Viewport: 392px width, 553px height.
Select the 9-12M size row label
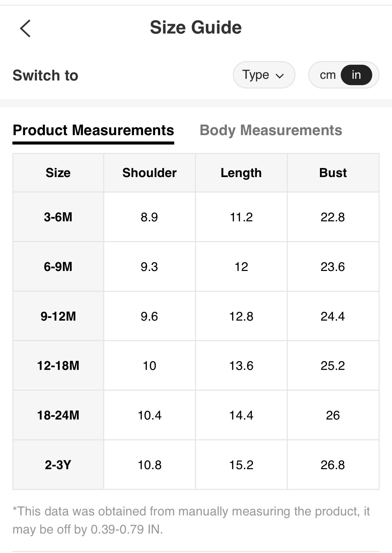click(x=58, y=316)
